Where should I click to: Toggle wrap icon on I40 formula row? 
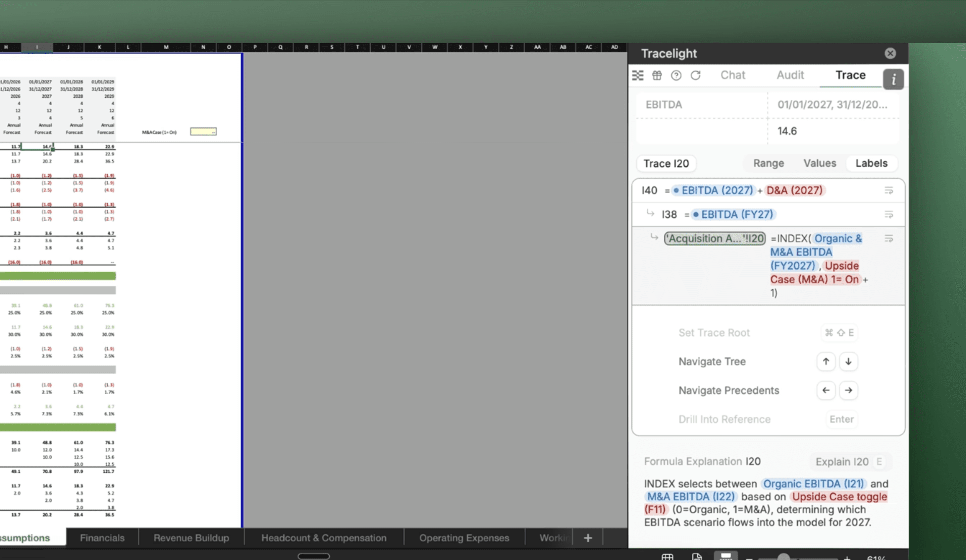click(x=889, y=190)
